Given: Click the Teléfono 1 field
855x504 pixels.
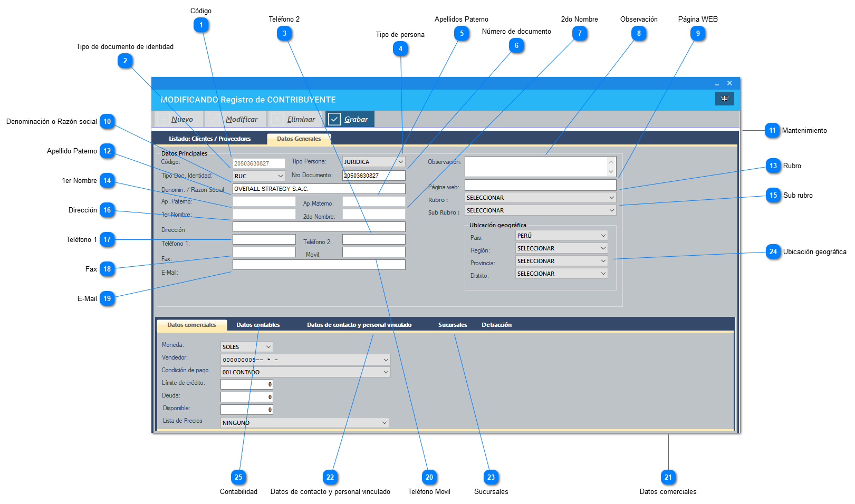Looking at the screenshot, I should click(x=264, y=239).
